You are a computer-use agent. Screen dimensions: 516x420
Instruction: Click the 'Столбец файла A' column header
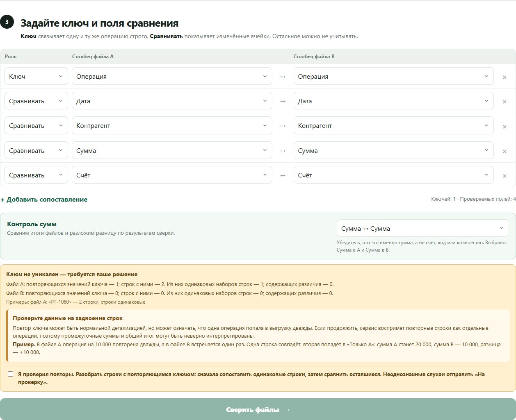93,57
